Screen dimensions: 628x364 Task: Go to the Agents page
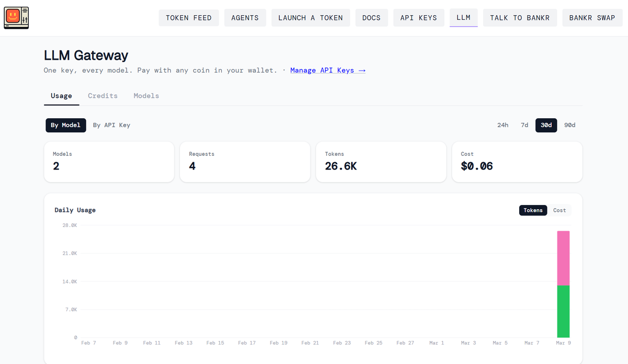tap(245, 18)
